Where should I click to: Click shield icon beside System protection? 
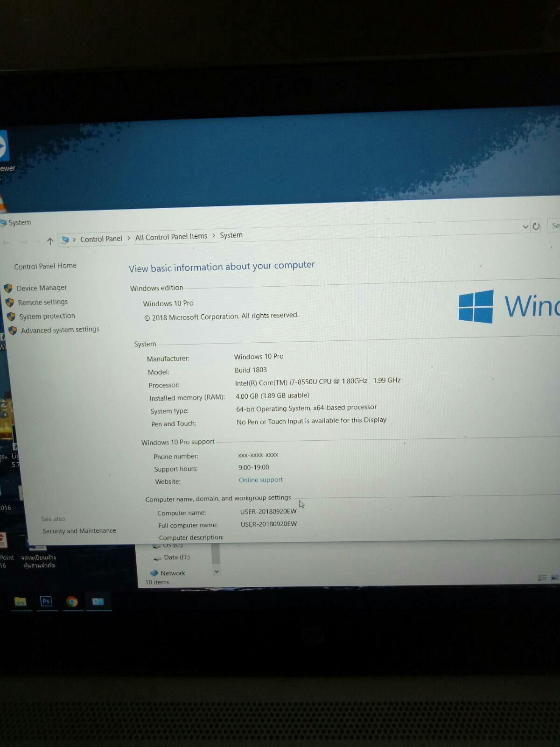point(11,317)
